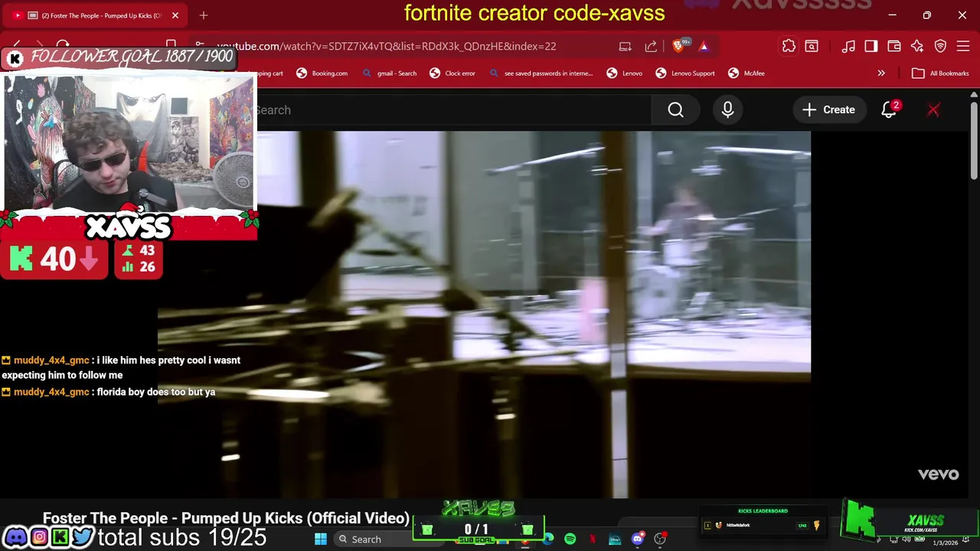Open the Lenovo Support bookmark
980x551 pixels.
click(x=685, y=73)
